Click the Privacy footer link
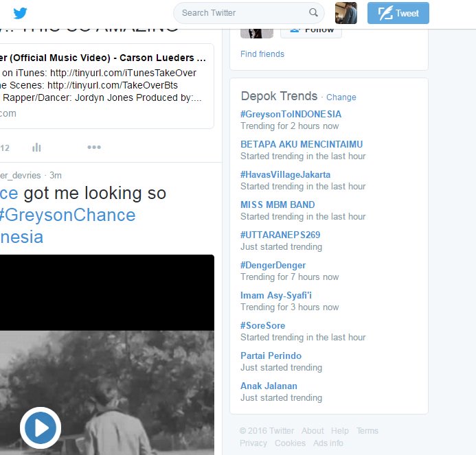 point(253,443)
